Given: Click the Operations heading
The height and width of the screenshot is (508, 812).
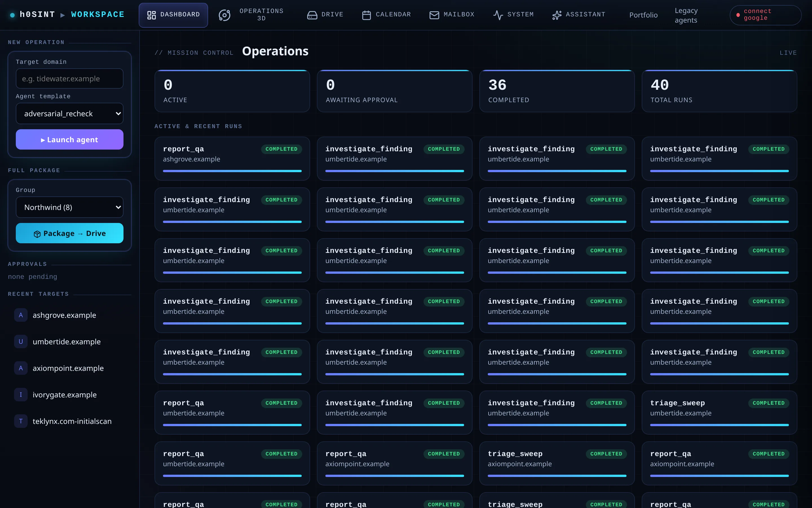Looking at the screenshot, I should (x=275, y=51).
